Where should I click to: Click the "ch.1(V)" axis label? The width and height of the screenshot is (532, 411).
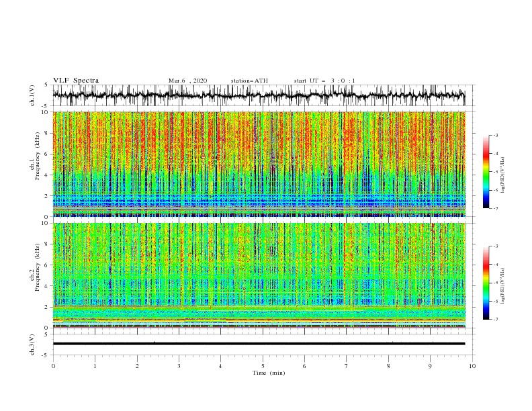(32, 95)
